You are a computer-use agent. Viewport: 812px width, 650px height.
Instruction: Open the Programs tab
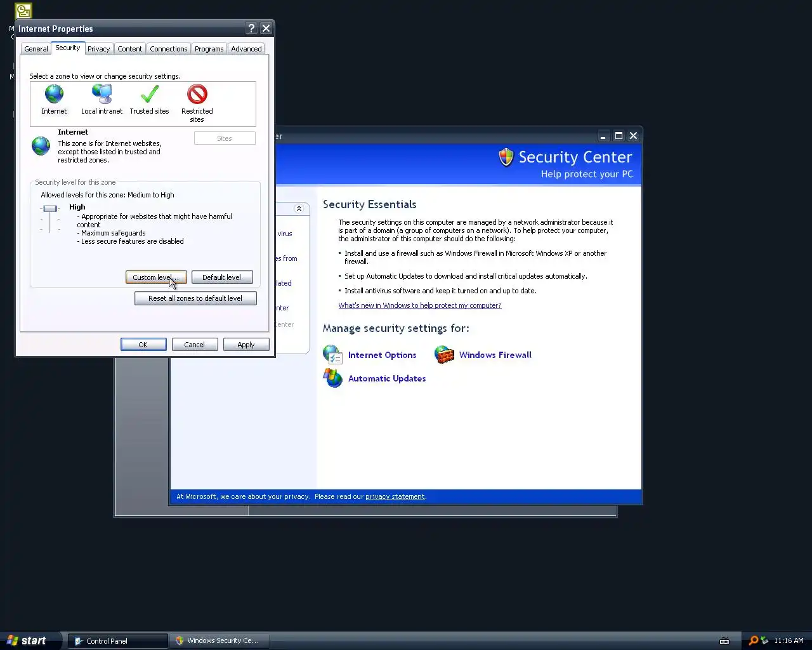tap(209, 49)
